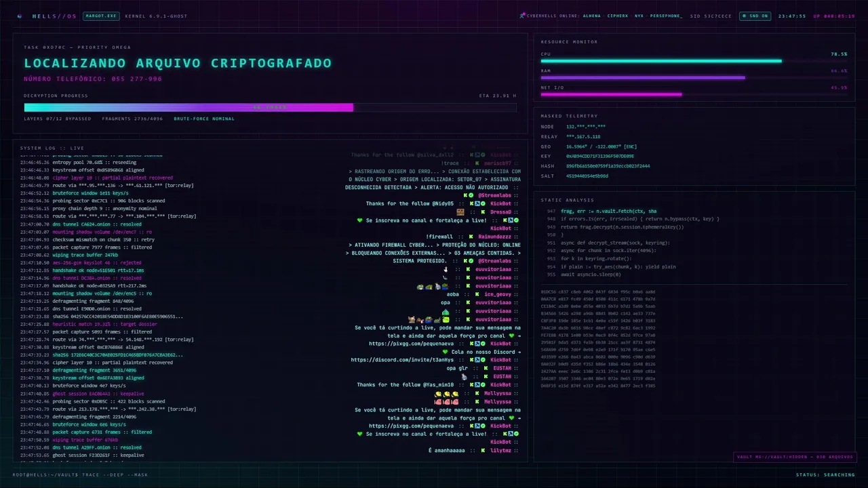
Task: Click the MASKED TELEMETRY panel header
Action: 569,116
